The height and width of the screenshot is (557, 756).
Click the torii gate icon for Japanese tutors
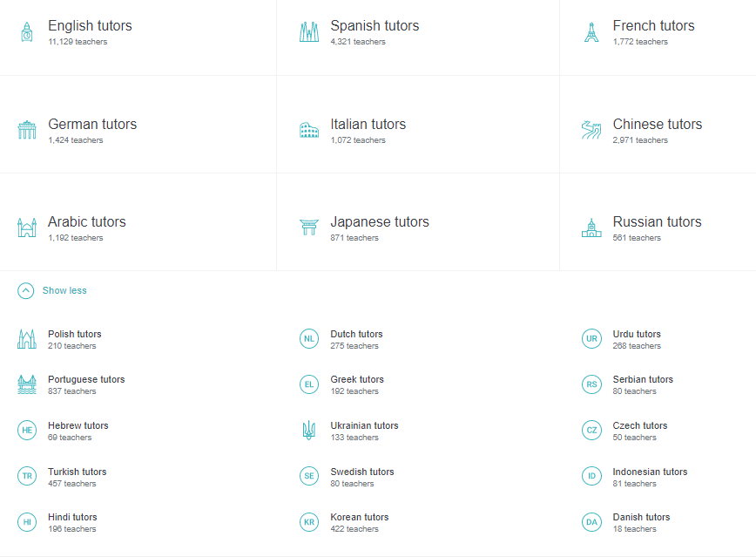coord(309,228)
